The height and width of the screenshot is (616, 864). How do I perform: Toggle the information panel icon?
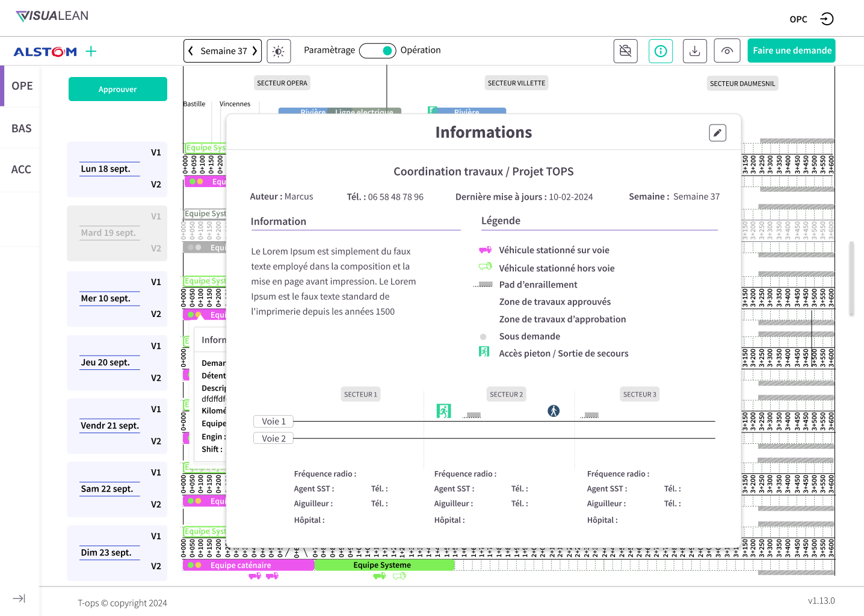(x=661, y=51)
